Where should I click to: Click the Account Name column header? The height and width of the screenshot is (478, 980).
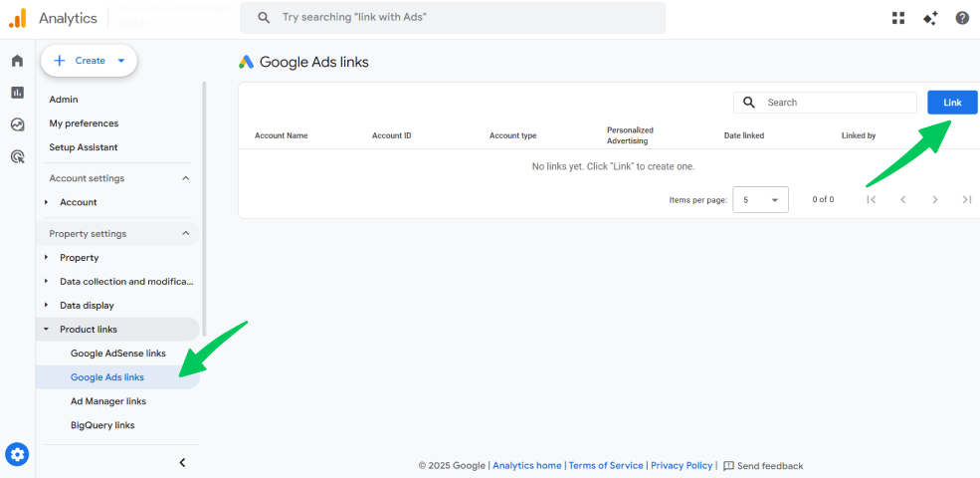click(x=282, y=135)
